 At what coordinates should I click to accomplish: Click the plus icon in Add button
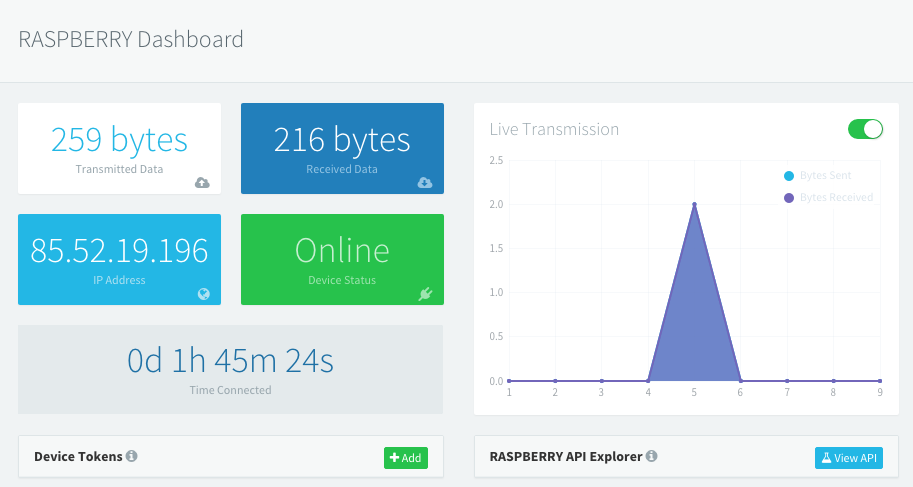(395, 458)
